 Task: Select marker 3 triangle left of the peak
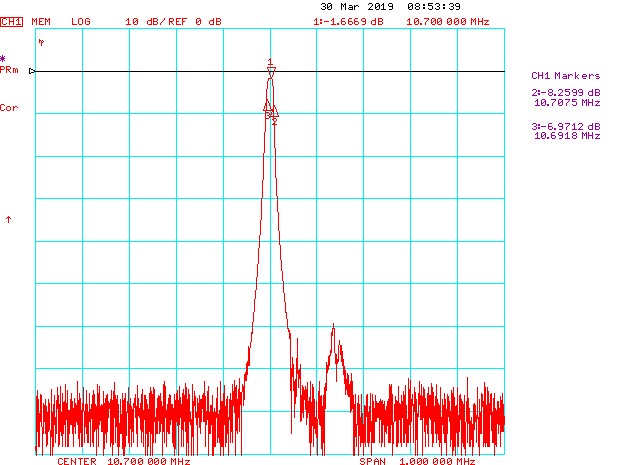266,106
